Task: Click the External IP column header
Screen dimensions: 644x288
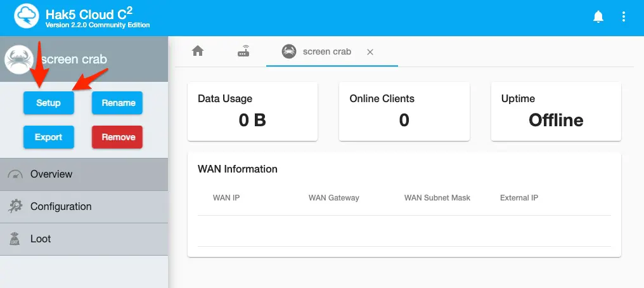Action: tap(519, 198)
